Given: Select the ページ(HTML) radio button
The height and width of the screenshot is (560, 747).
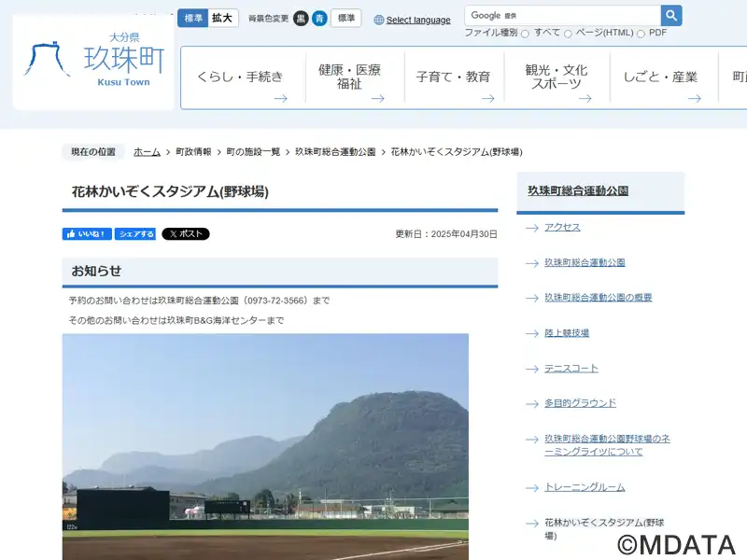Looking at the screenshot, I should pyautogui.click(x=568, y=34).
